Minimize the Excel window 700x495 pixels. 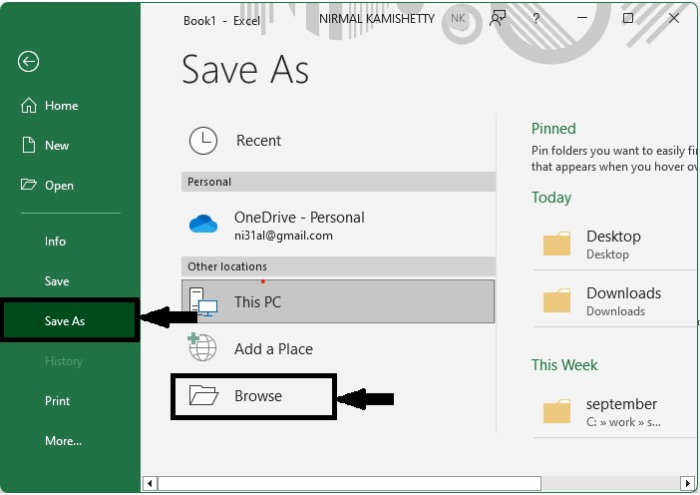click(582, 18)
